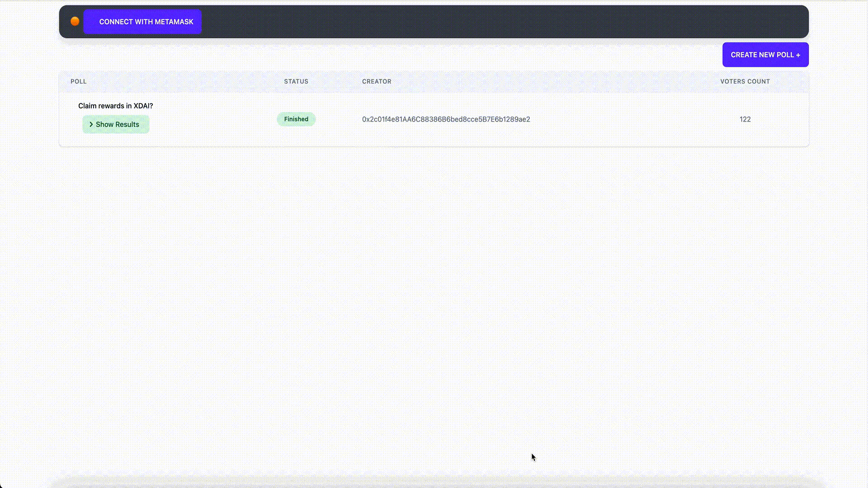Select the STATUS column header
The image size is (868, 488).
(x=296, y=81)
